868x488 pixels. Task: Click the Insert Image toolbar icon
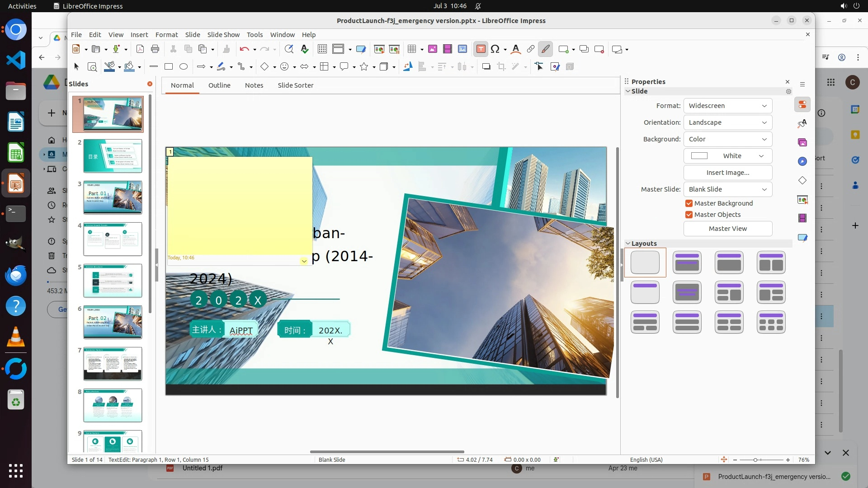[x=432, y=49]
